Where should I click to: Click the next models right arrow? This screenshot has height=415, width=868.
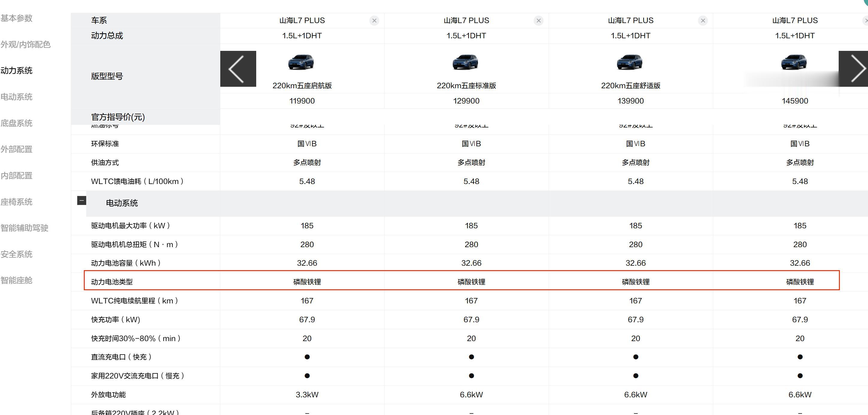(853, 69)
